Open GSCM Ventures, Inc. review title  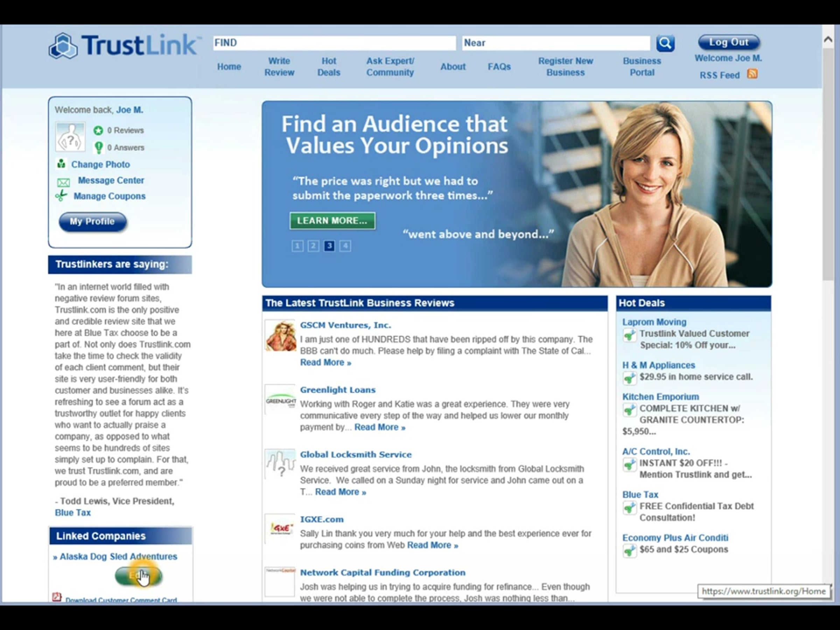[x=345, y=325]
